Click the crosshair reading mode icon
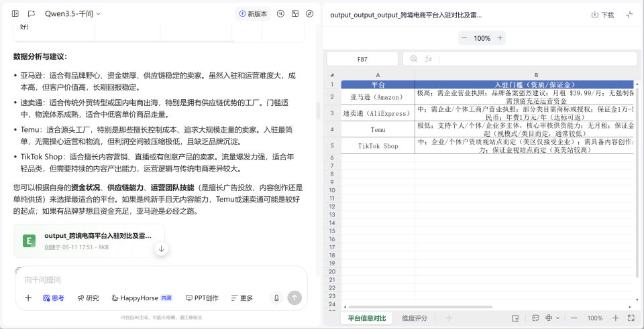The image size is (644, 329). click(x=549, y=318)
